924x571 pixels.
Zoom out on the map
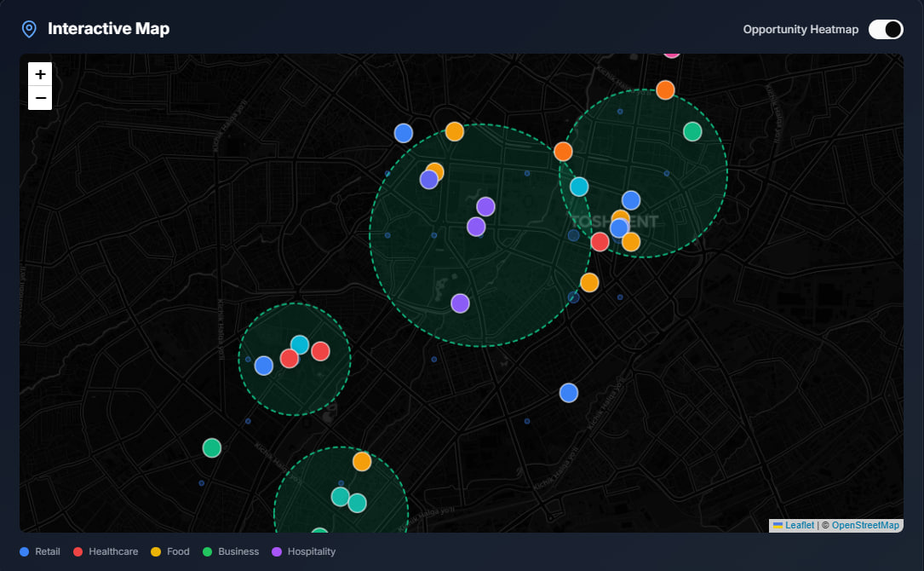point(40,98)
